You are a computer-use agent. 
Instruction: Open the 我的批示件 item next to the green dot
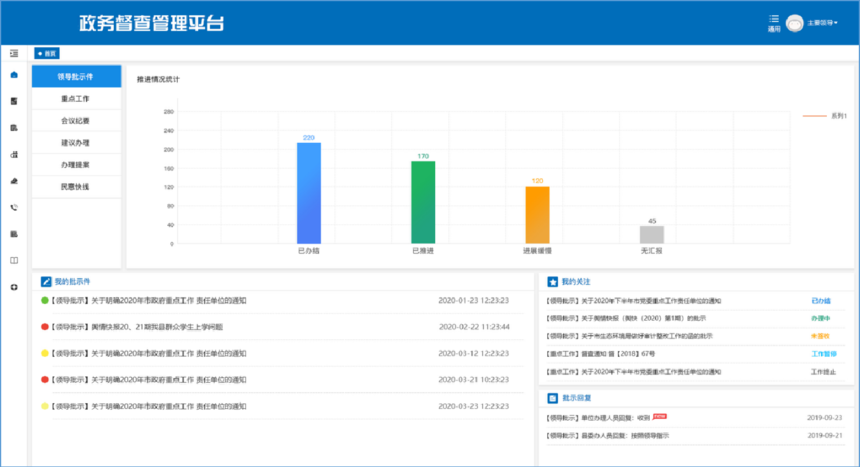pyautogui.click(x=149, y=300)
